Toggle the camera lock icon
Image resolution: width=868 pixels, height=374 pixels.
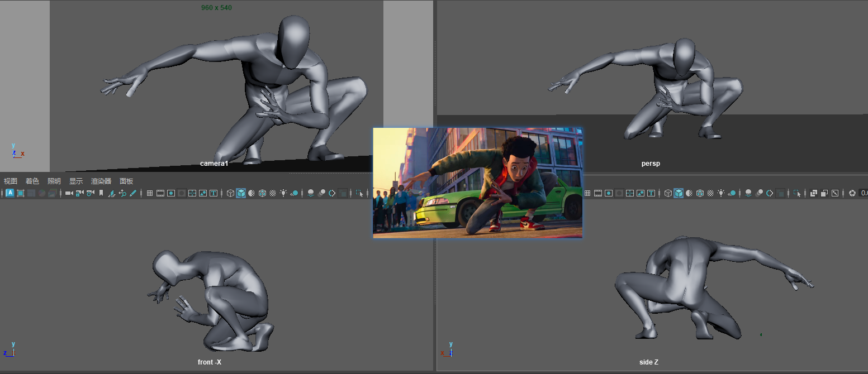pos(79,193)
